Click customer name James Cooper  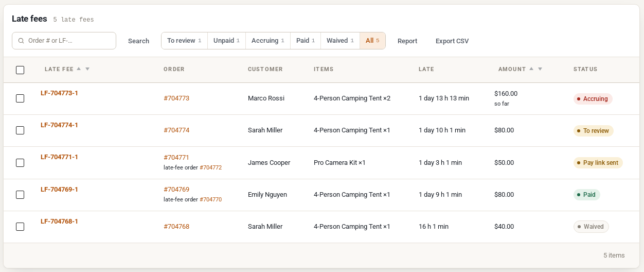tap(269, 163)
